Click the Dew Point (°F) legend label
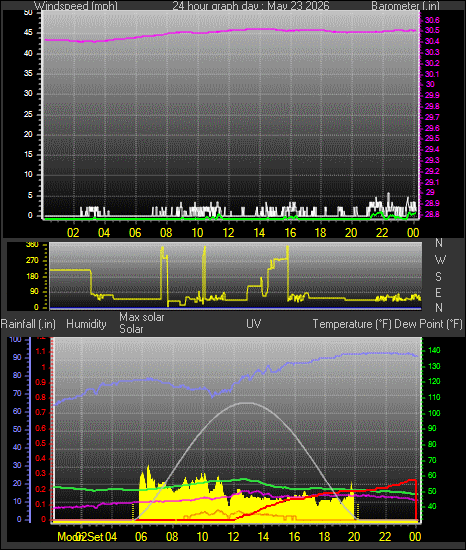 428,324
